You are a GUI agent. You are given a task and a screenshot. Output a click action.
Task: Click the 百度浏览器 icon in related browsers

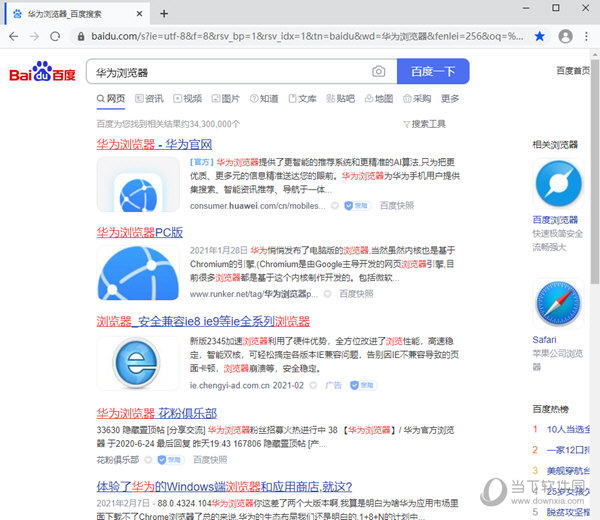[x=558, y=184]
